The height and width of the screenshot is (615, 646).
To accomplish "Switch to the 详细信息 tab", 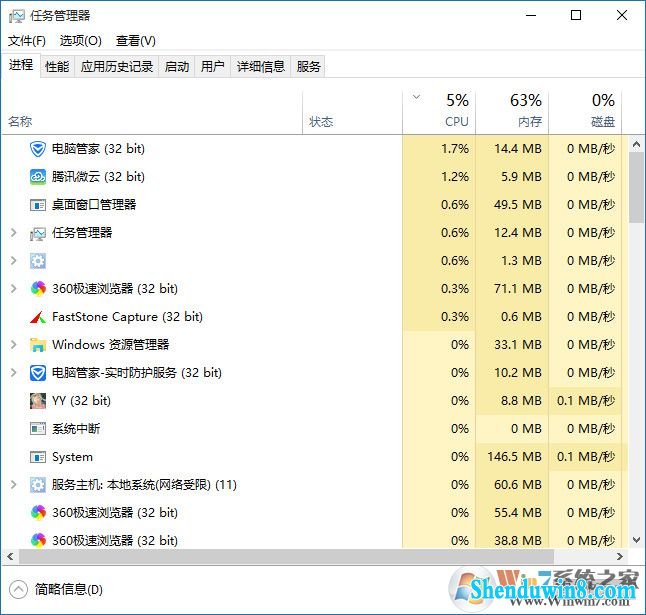I will 260,66.
